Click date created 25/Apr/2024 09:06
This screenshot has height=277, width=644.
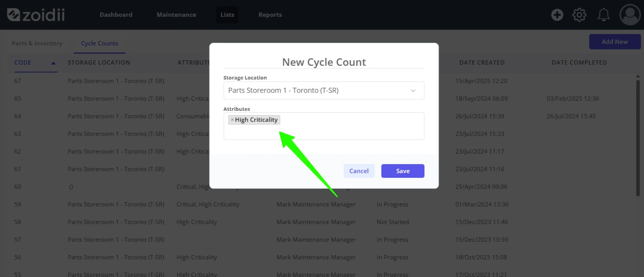(481, 187)
